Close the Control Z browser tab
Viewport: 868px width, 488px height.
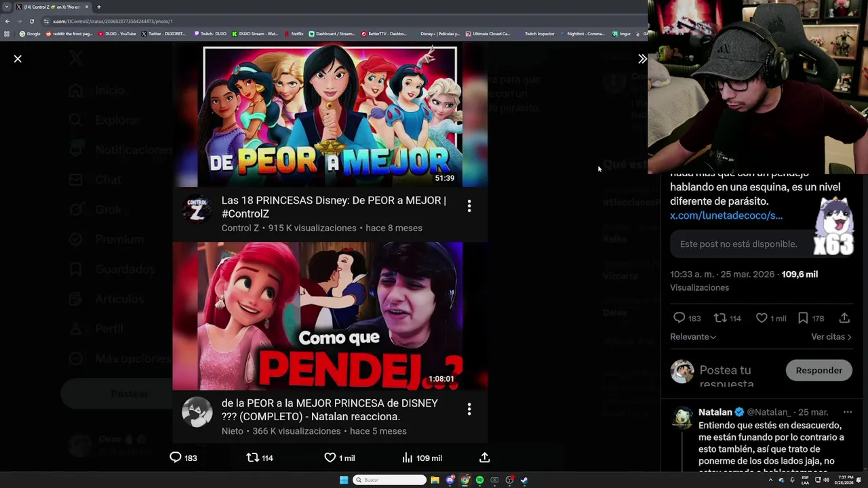click(x=86, y=7)
